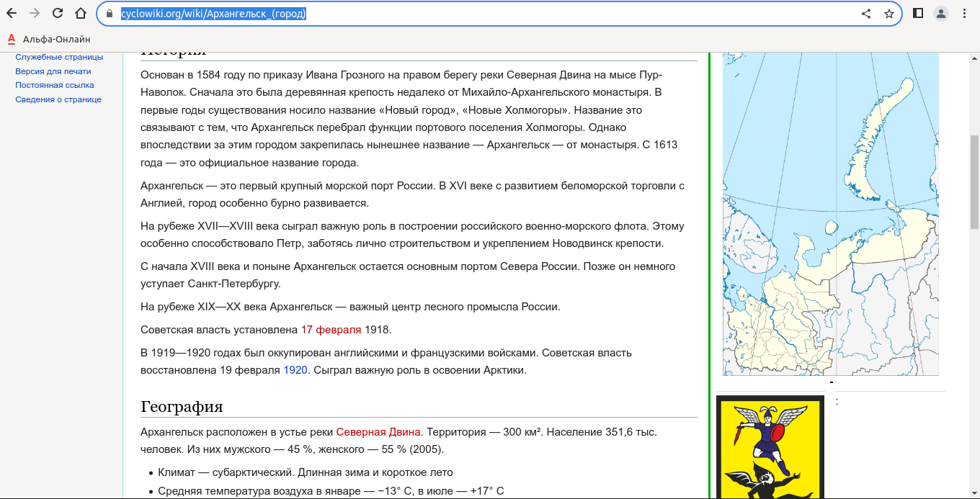
Task: Open Chrome three-dot menu
Action: tap(965, 13)
